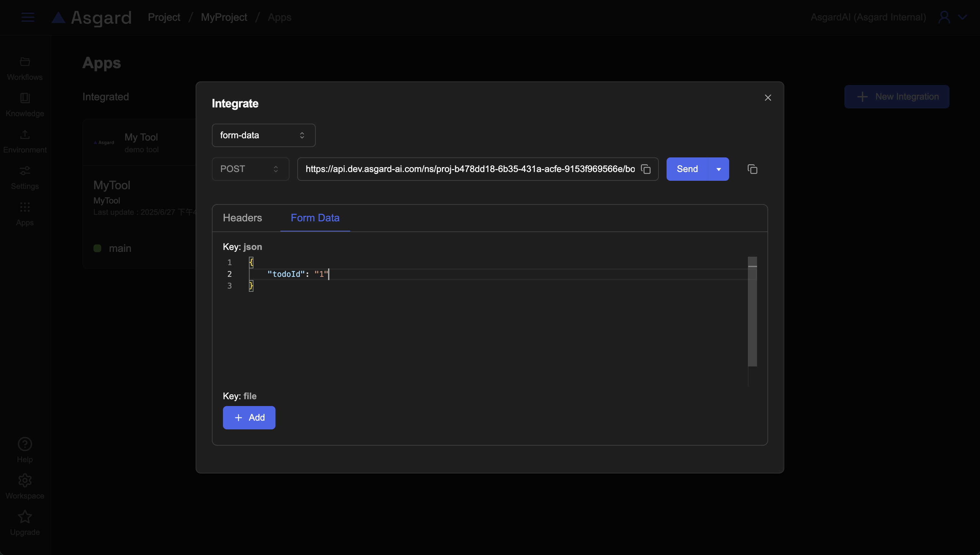
Task: Click Add button under Key: file
Action: [x=249, y=417]
